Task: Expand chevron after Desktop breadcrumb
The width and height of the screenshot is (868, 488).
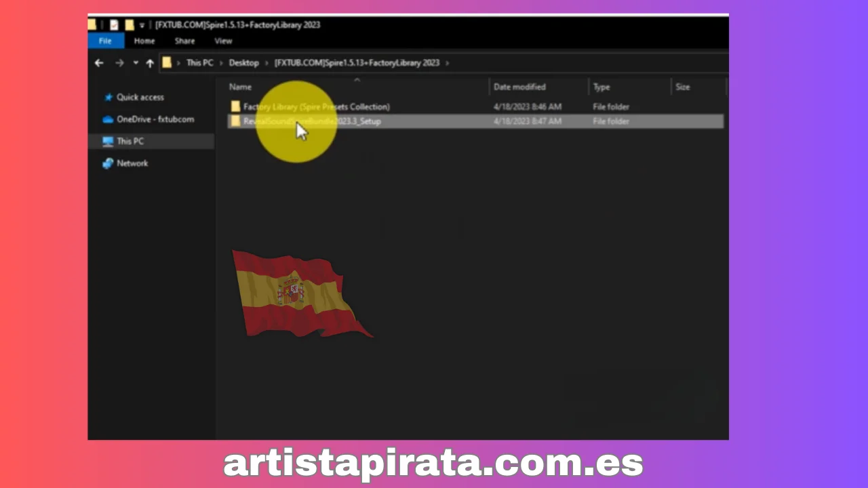Action: click(267, 62)
